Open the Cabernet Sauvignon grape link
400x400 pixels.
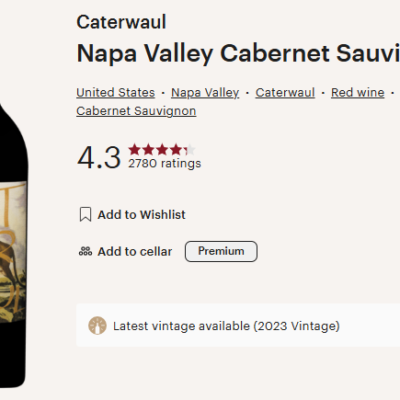click(136, 111)
